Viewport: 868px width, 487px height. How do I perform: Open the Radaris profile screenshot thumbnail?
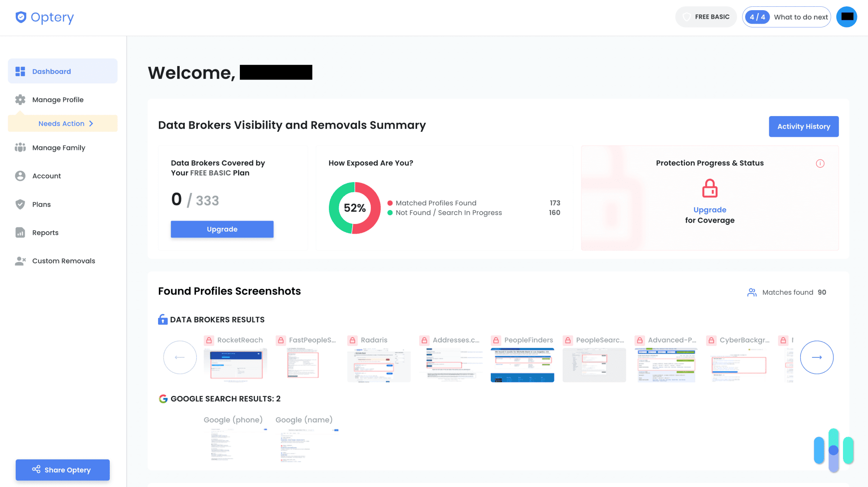pos(378,364)
